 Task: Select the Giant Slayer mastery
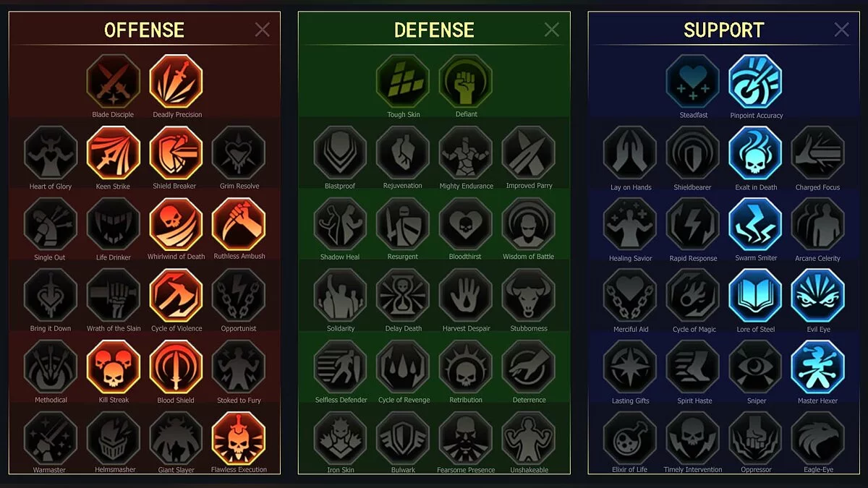176,438
